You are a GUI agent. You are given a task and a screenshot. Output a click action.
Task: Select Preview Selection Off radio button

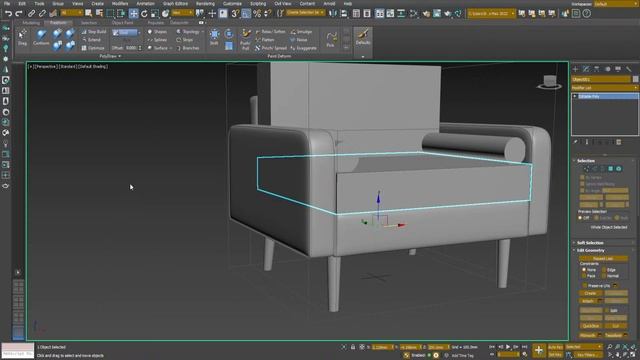tap(580, 218)
